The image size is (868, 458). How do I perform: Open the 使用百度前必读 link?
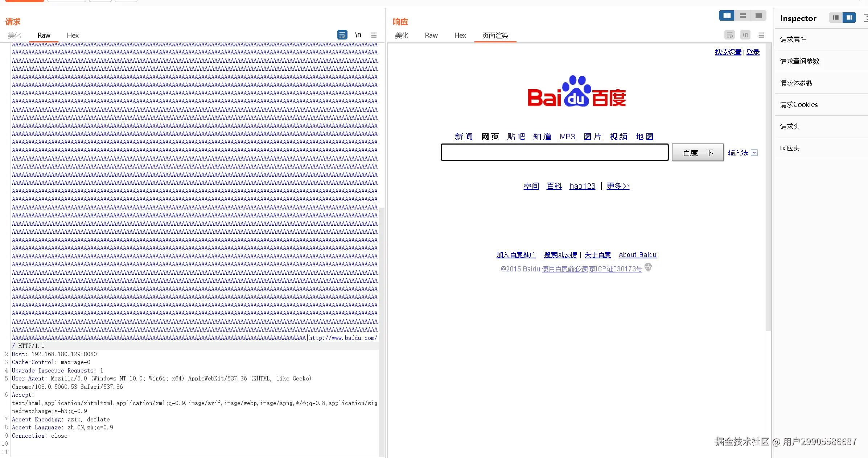pos(564,269)
